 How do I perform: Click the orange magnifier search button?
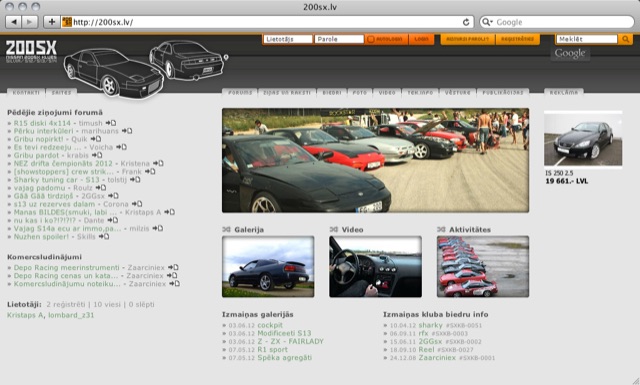tap(625, 39)
